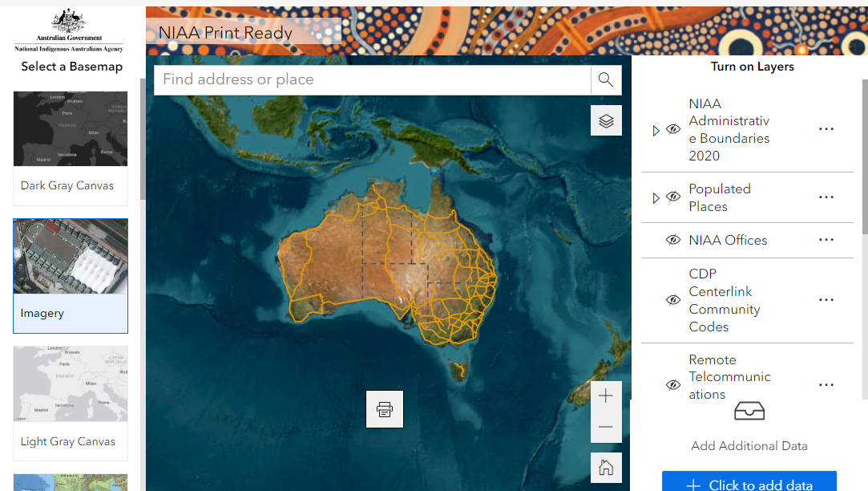Viewport: 868px width, 491px height.
Task: Click the basemap list scrollbar
Action: click(143, 139)
